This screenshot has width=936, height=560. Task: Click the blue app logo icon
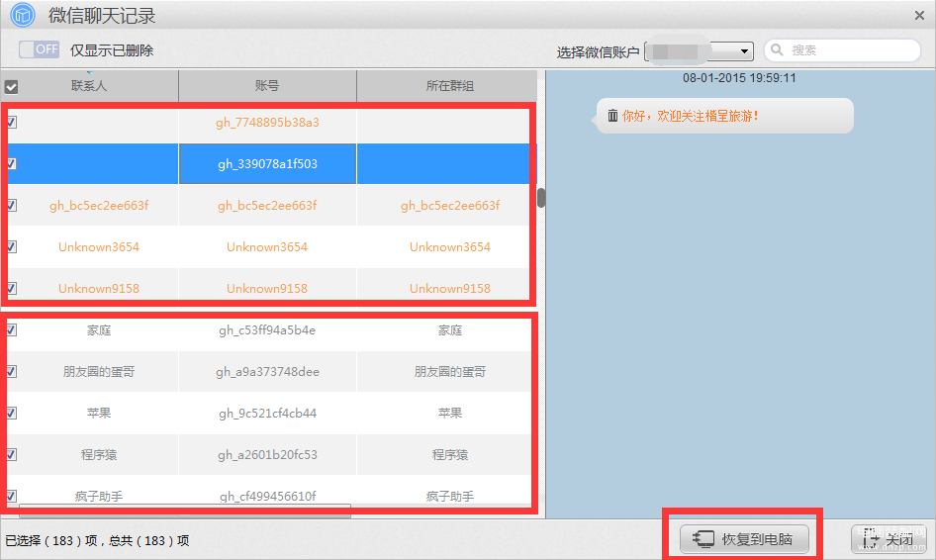[x=23, y=15]
